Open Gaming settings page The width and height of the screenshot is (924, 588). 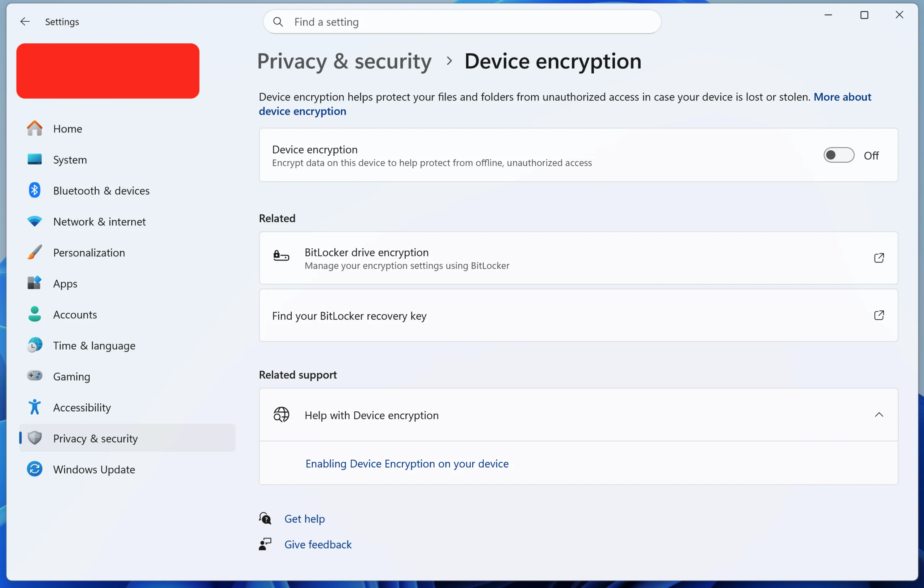coord(127,376)
